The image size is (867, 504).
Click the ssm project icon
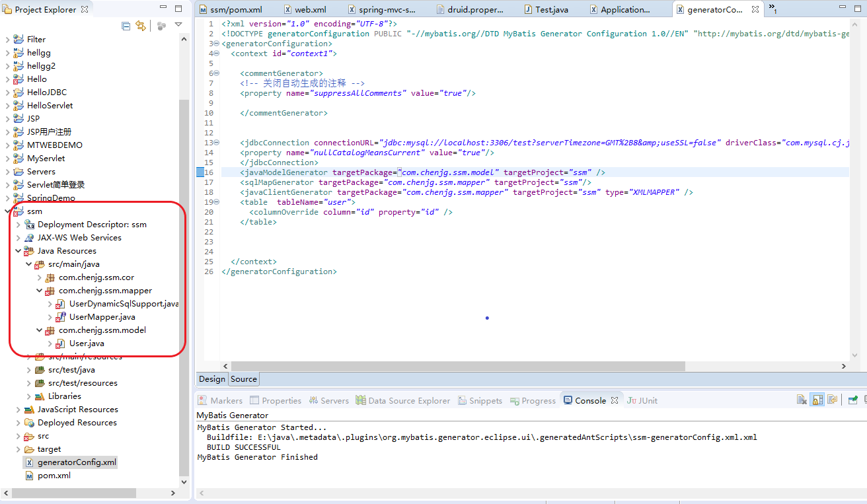[19, 211]
